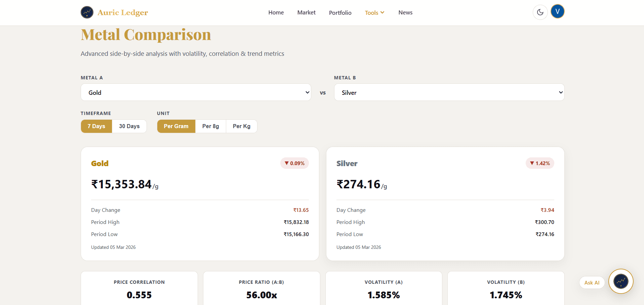The image size is (644, 305).
Task: Go to the Home page
Action: (276, 12)
